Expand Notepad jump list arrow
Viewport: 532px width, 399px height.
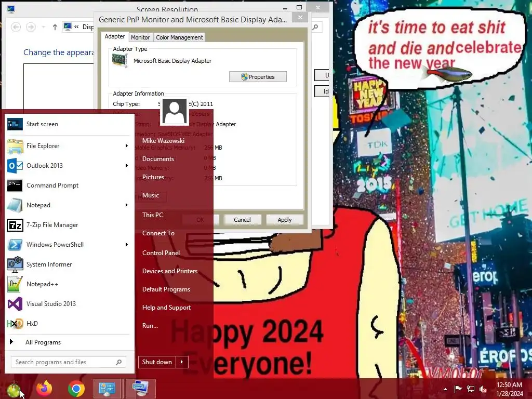click(x=127, y=205)
